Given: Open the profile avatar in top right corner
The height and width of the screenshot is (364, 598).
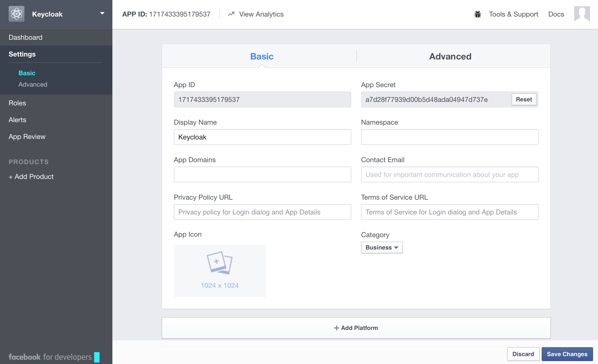Looking at the screenshot, I should pos(582,14).
